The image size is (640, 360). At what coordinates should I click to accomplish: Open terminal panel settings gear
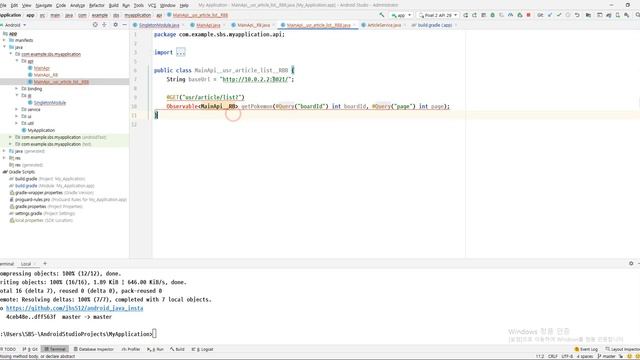(x=631, y=264)
